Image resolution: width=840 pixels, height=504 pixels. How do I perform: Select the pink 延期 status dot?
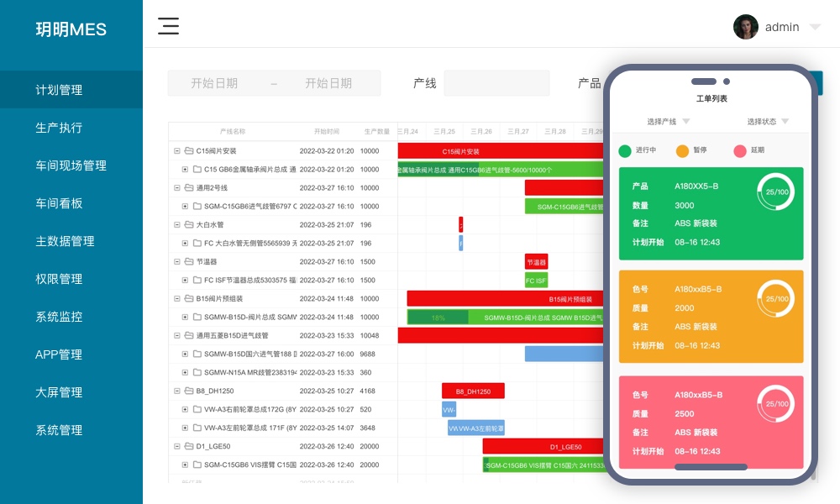(739, 151)
